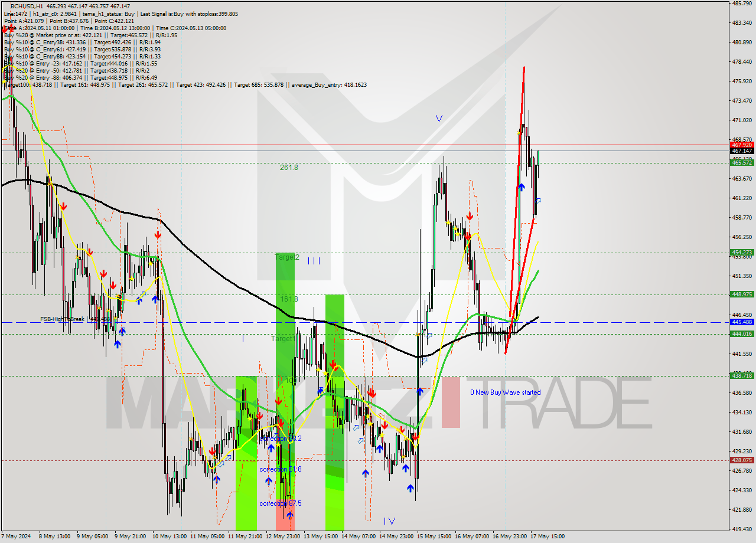This screenshot has width=756, height=543.
Task: Click the green 438.718 price label
Action: tap(741, 376)
